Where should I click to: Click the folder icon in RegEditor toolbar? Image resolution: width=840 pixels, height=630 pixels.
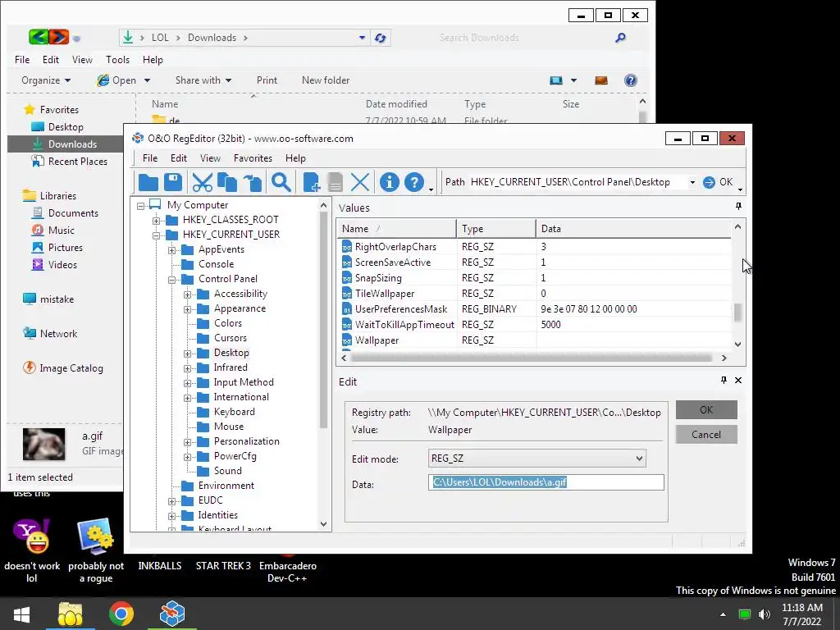(148, 183)
